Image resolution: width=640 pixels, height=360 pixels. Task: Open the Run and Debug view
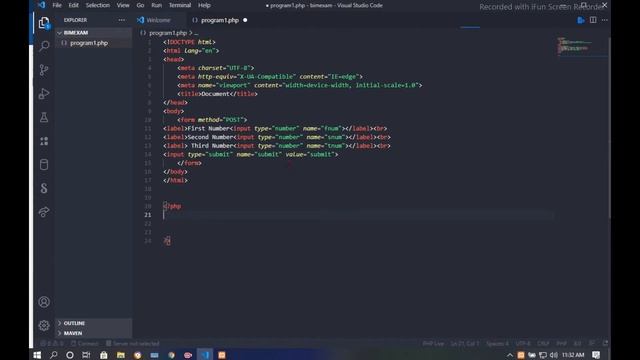(44, 93)
